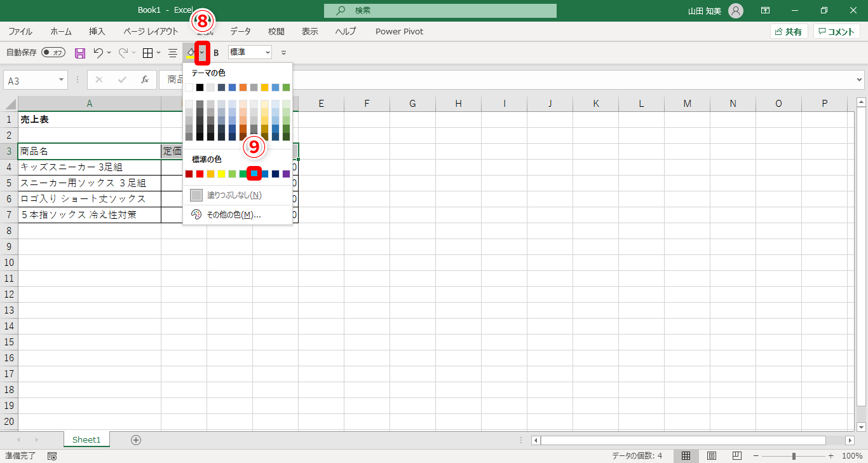
Task: Open the Power Pivot tab
Action: (x=399, y=31)
